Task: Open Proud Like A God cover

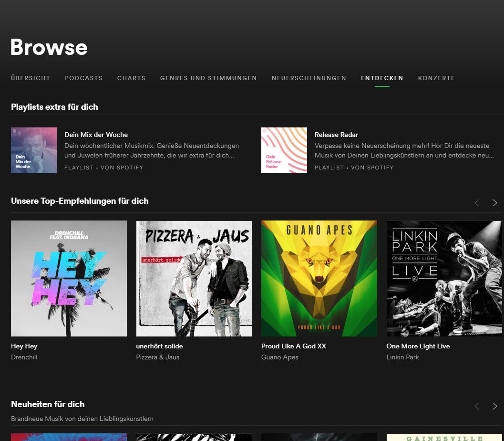Action: [319, 279]
